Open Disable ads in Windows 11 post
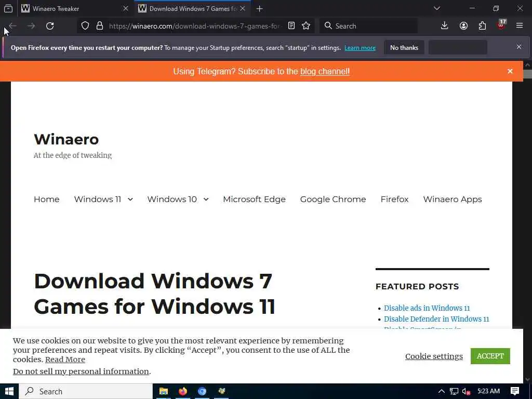Viewport: 532px width, 399px height. point(427,308)
